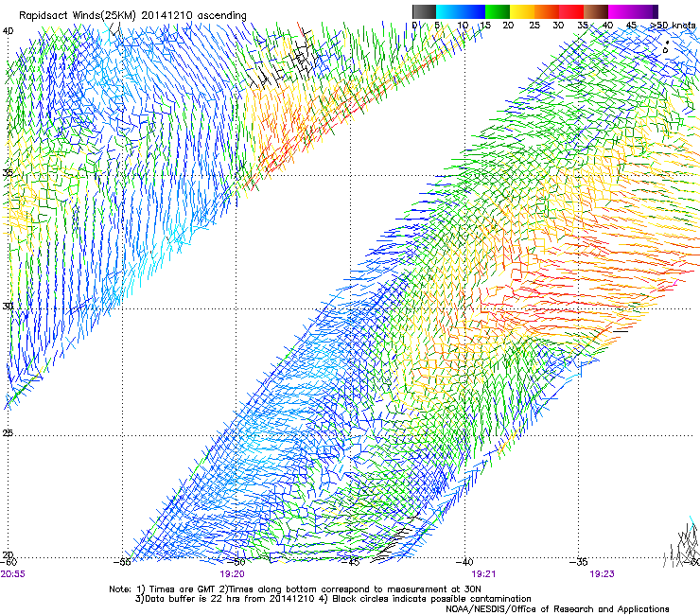Click the legend tick label '25'

534,25
